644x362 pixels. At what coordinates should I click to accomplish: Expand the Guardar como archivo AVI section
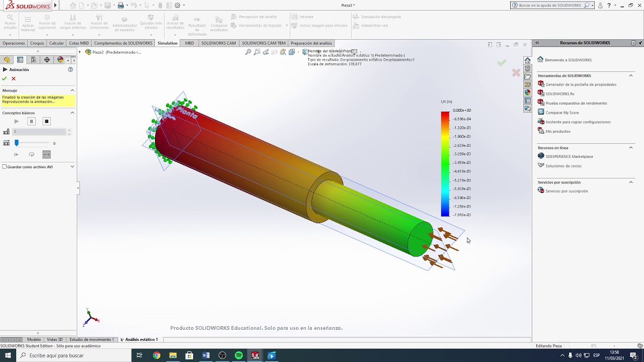pos(72,166)
